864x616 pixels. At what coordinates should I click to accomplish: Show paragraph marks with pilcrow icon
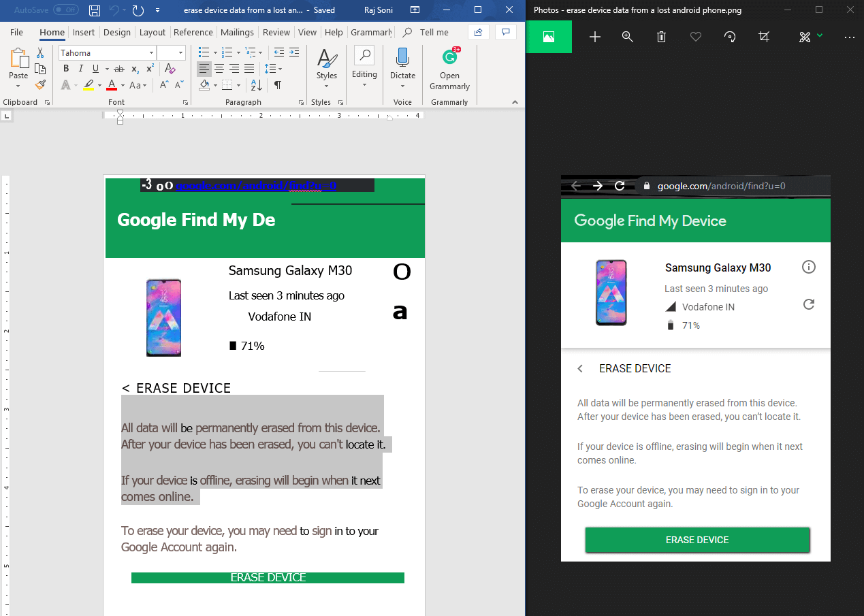point(278,85)
